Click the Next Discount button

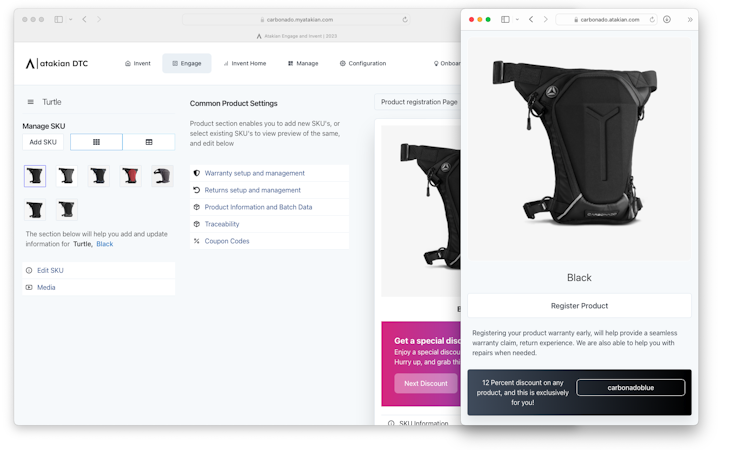pos(425,384)
